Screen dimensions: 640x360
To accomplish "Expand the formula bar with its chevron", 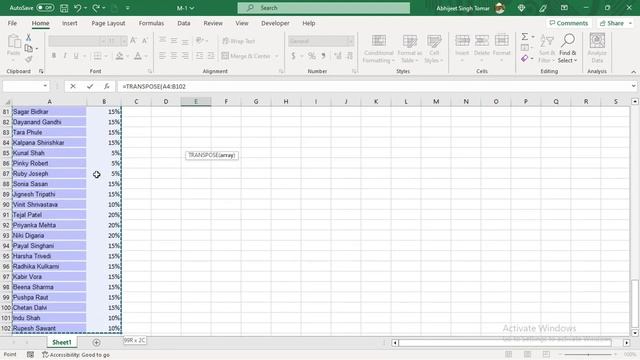I will [633, 86].
